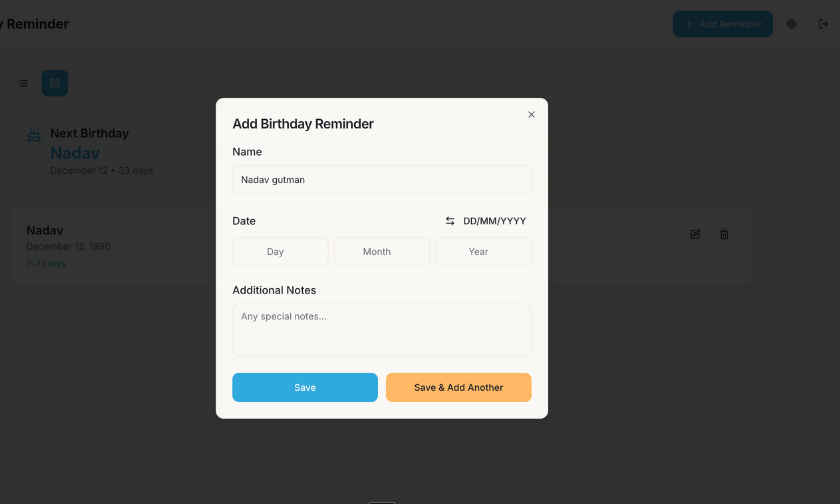
Task: Click the Day input field
Action: (280, 252)
